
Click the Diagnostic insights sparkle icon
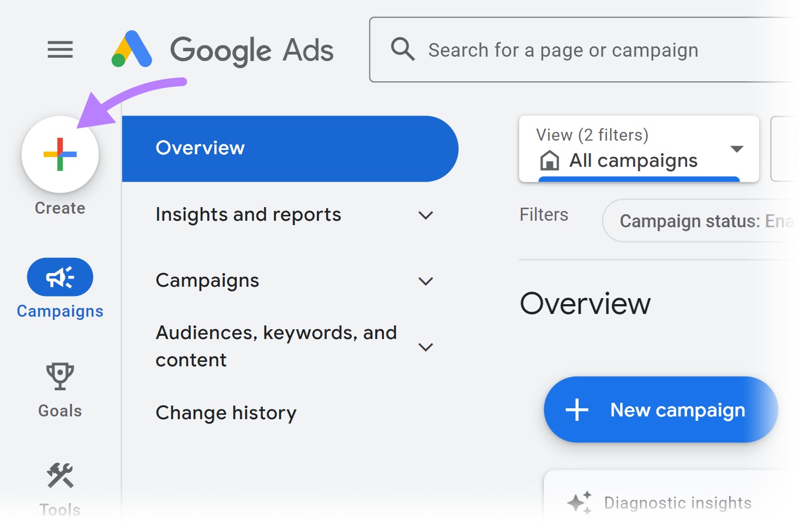[580, 501]
